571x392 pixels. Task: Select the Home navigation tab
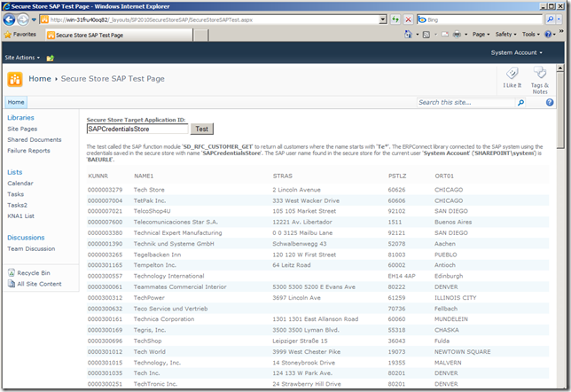[x=16, y=103]
